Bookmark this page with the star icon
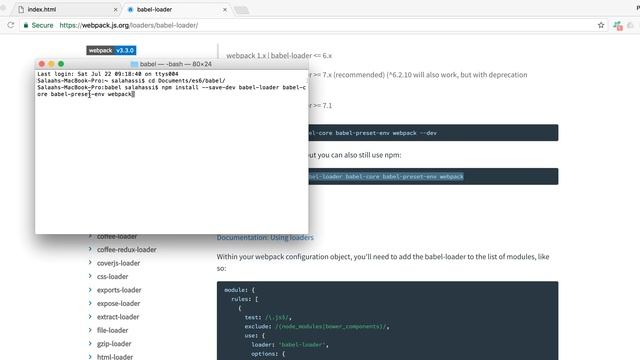The height and width of the screenshot is (360, 640). (601, 25)
